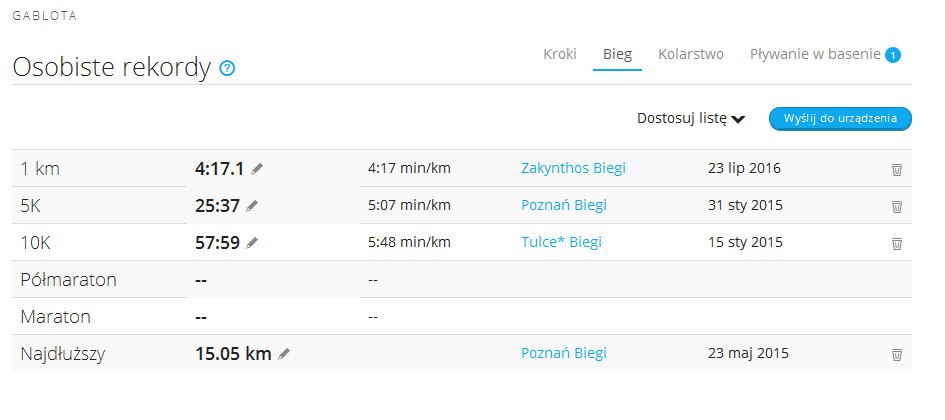Delete the 1 km record

pyautogui.click(x=897, y=169)
